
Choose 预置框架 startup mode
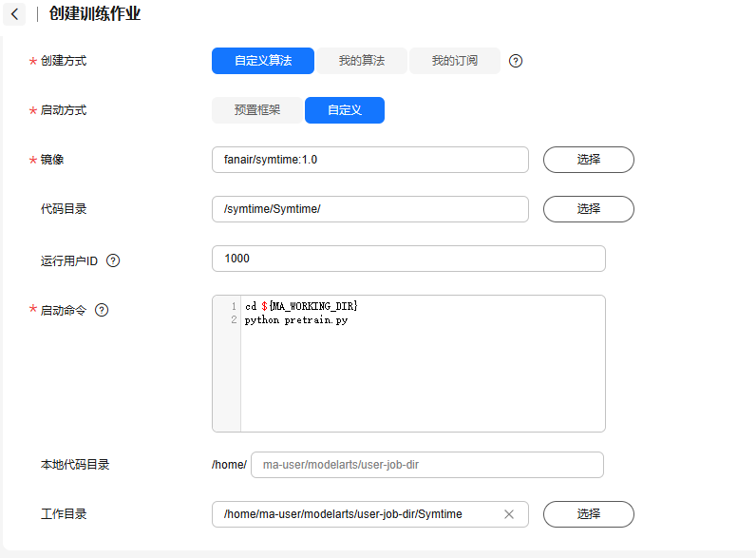(x=257, y=110)
